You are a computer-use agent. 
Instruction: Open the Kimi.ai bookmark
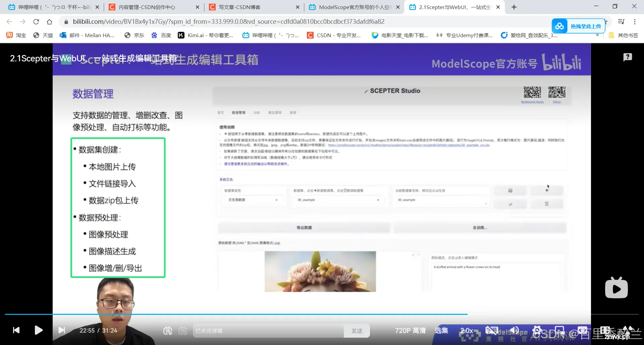tap(205, 35)
